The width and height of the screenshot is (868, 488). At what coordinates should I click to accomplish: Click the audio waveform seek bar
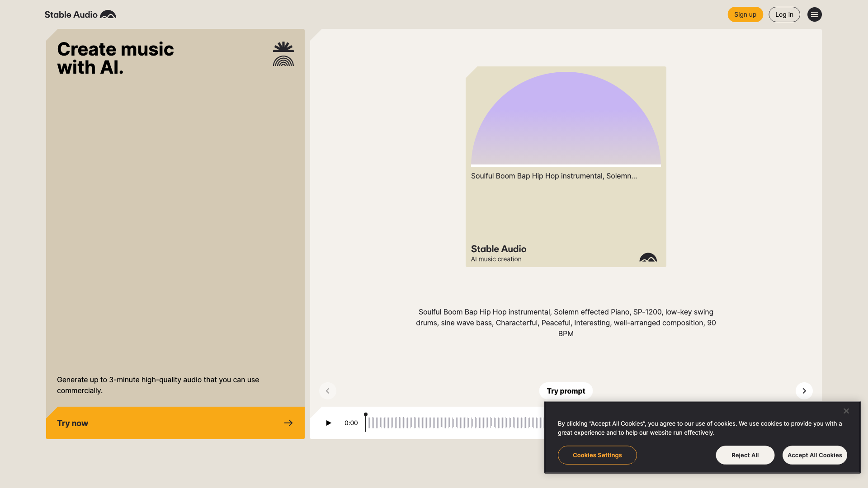[455, 423]
